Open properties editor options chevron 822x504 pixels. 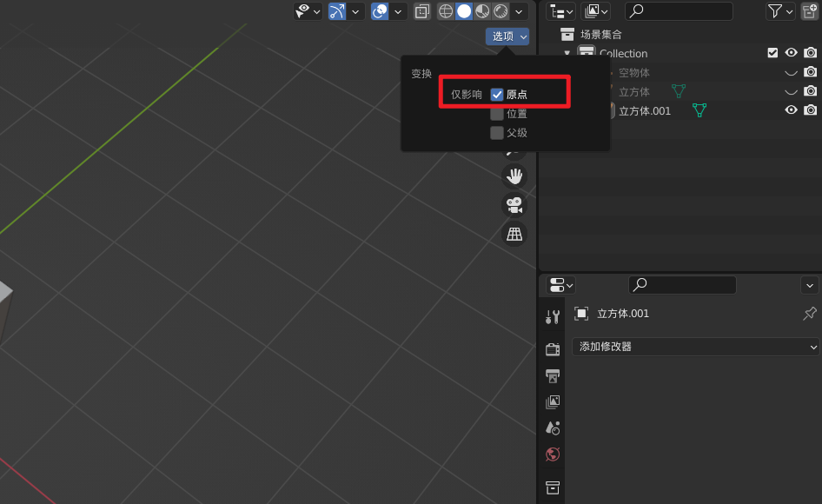810,285
